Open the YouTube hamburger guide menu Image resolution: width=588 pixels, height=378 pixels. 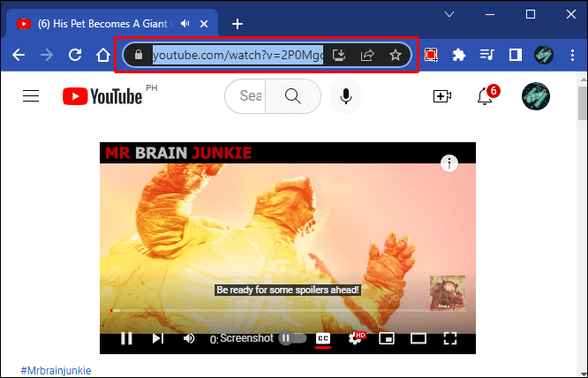click(x=31, y=96)
